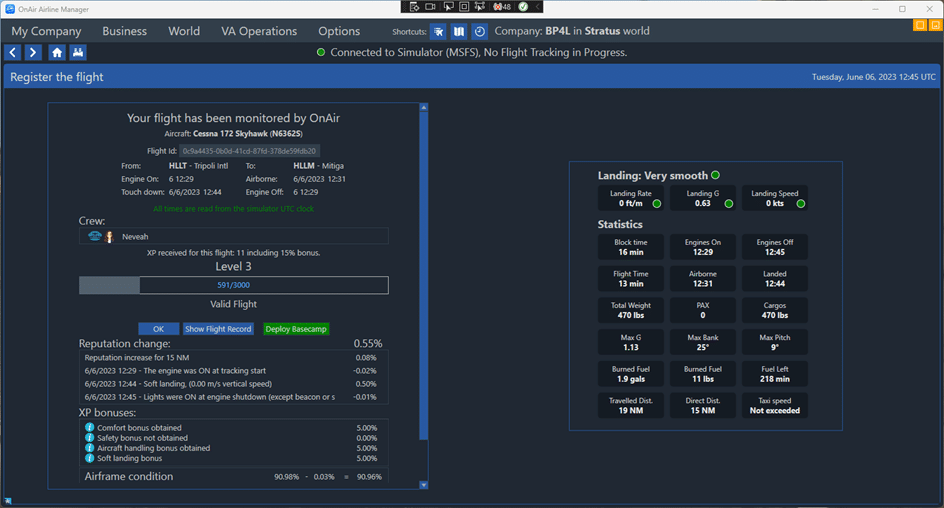Image resolution: width=944 pixels, height=508 pixels.
Task: Open the VA Operations menu
Action: [259, 31]
